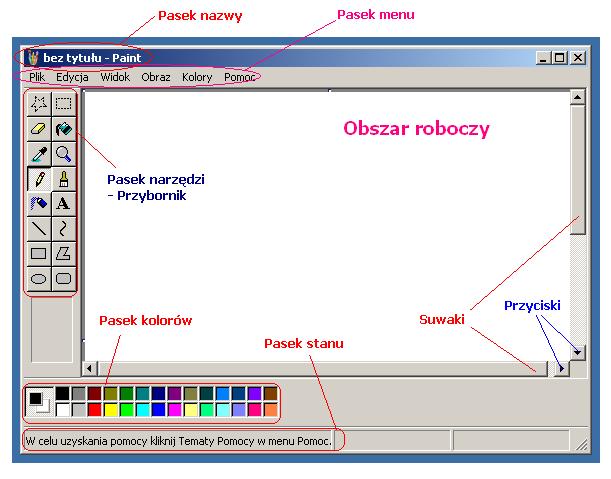Minimize the Paint window

click(x=543, y=58)
